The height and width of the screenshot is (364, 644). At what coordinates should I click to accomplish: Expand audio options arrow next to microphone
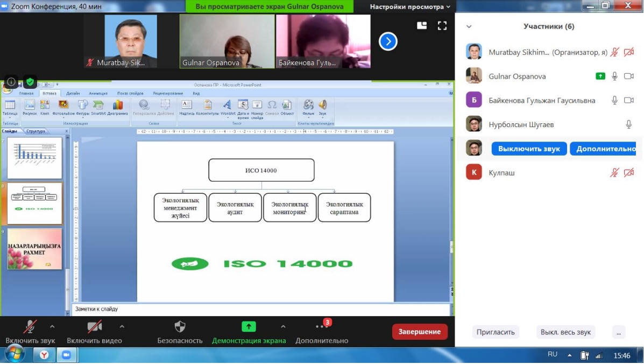point(52,326)
